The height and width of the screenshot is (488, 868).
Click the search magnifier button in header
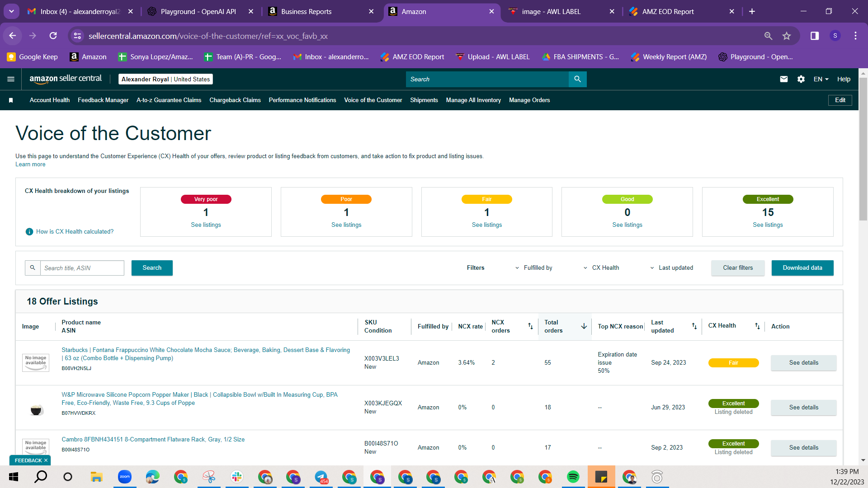click(x=577, y=79)
